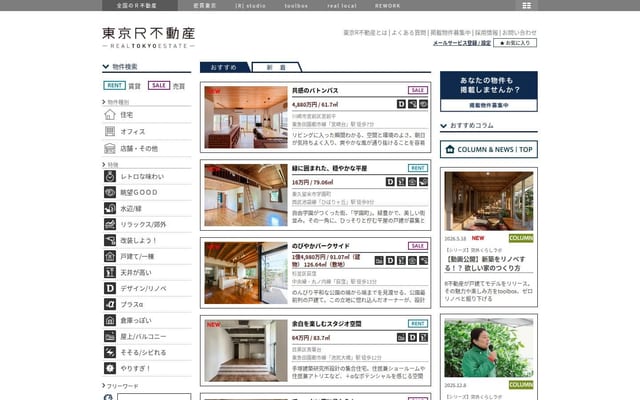Select the そそる/シビれる lightning icon
The image size is (640, 400).
110,352
